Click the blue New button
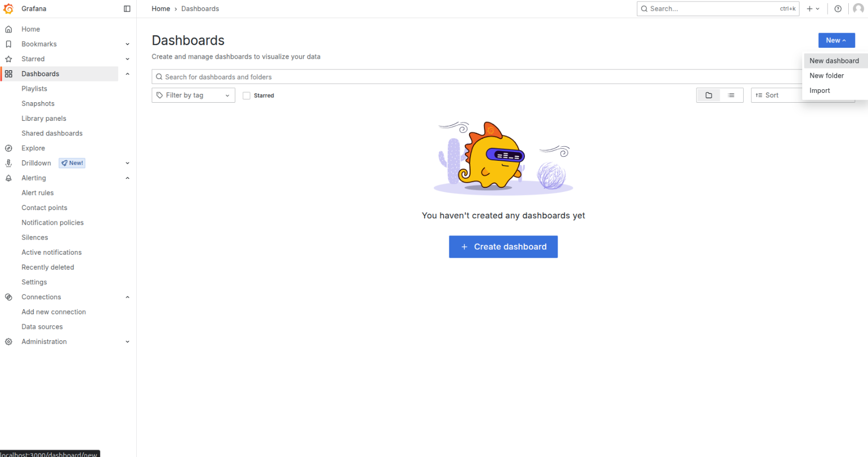This screenshot has height=457, width=868. click(836, 40)
